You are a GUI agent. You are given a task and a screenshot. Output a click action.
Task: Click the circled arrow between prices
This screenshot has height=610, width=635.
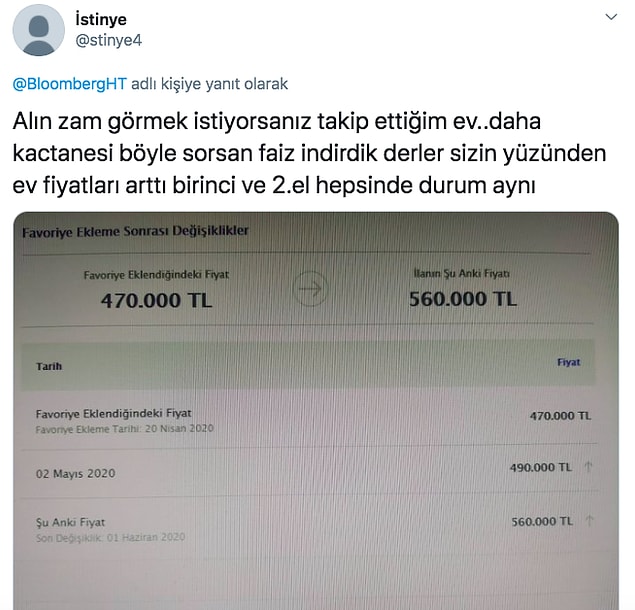pyautogui.click(x=310, y=288)
